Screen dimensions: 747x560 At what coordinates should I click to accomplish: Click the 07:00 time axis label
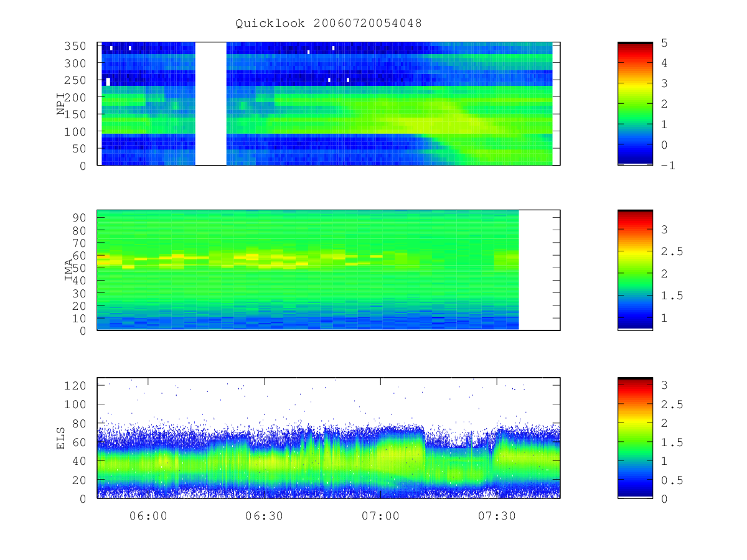380,515
